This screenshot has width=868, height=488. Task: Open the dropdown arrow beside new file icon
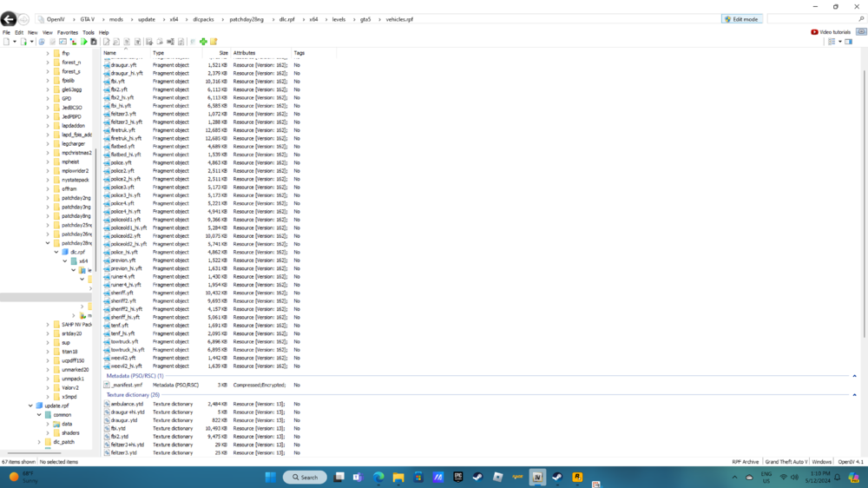15,42
